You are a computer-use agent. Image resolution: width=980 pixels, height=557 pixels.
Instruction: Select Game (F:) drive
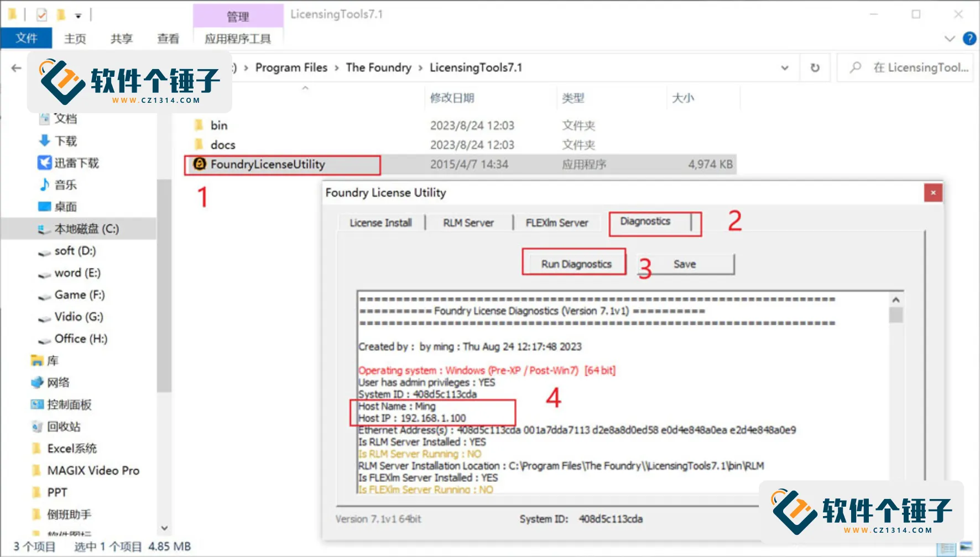79,295
